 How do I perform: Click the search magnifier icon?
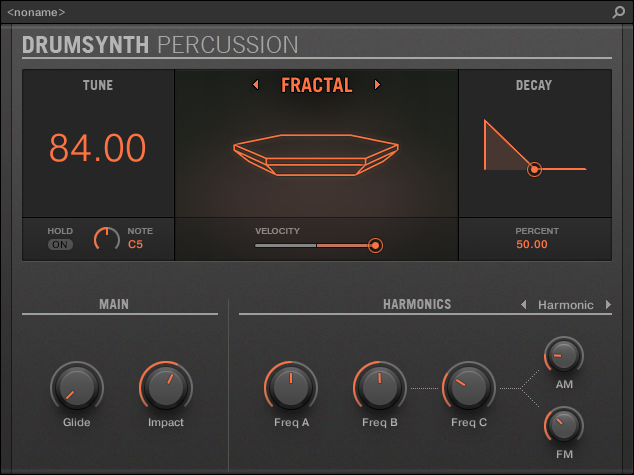coord(619,12)
